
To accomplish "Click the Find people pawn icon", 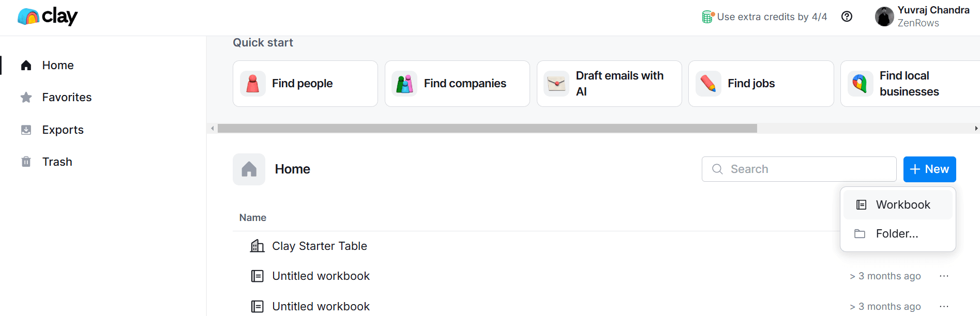I will pyautogui.click(x=253, y=84).
